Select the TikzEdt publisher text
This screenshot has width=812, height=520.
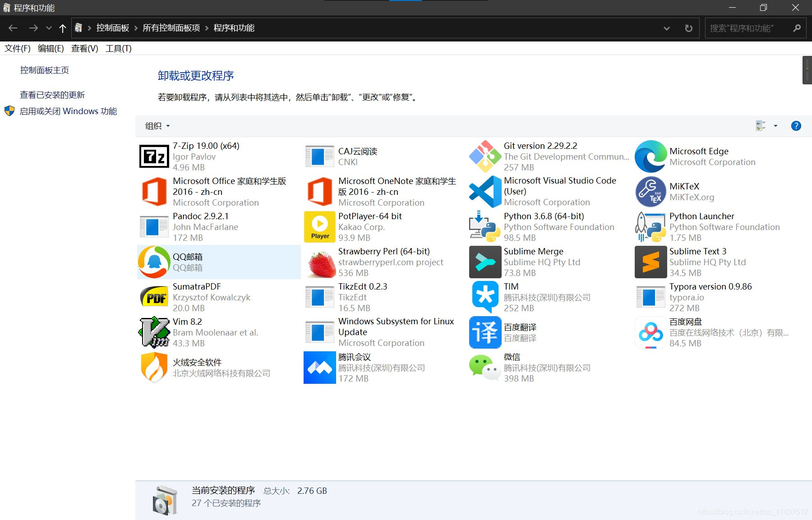[x=352, y=297]
